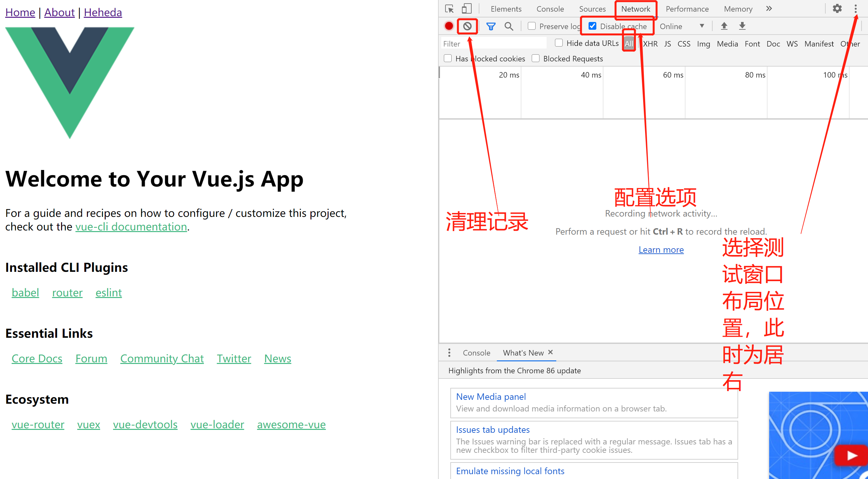Toggle device toolbar icon
This screenshot has height=479, width=868.
pos(466,9)
